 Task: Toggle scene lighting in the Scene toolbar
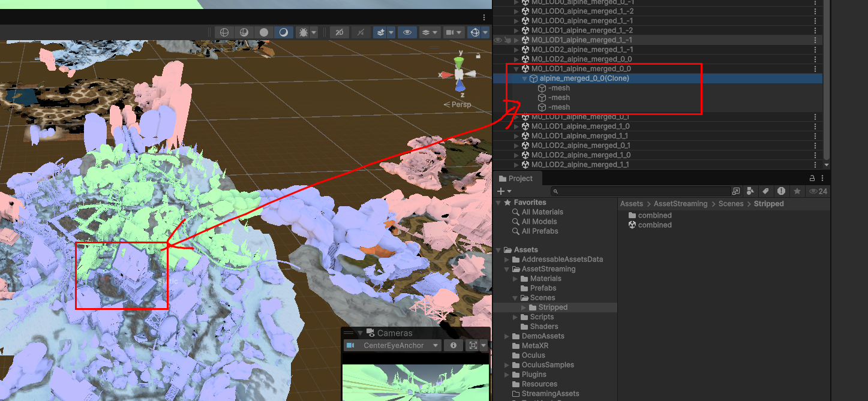pos(361,32)
